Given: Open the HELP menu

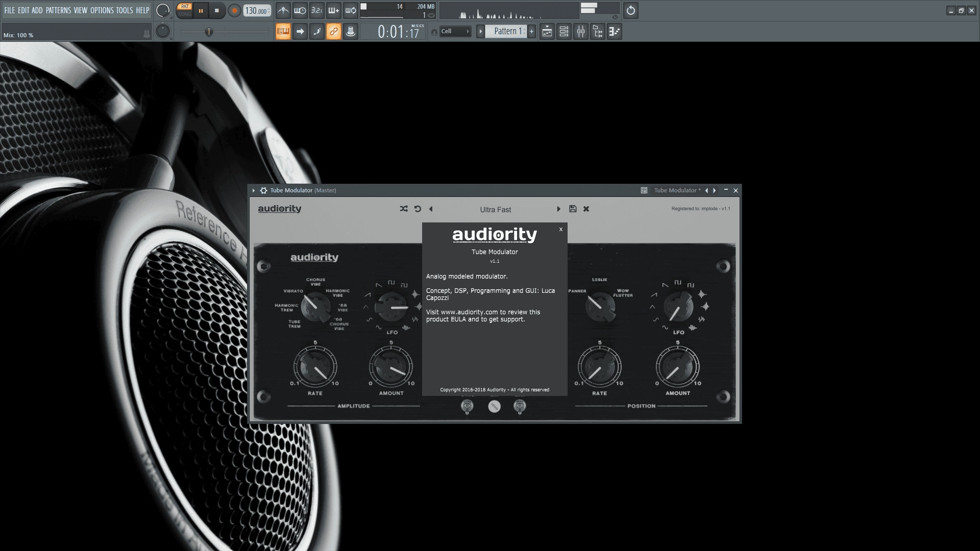Looking at the screenshot, I should [x=142, y=10].
